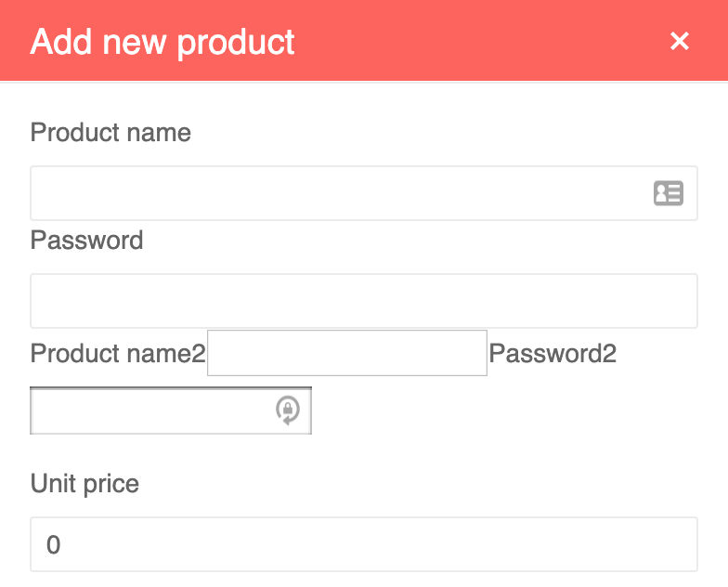Click the "Product name" field label
This screenshot has width=728, height=587.
tap(110, 133)
